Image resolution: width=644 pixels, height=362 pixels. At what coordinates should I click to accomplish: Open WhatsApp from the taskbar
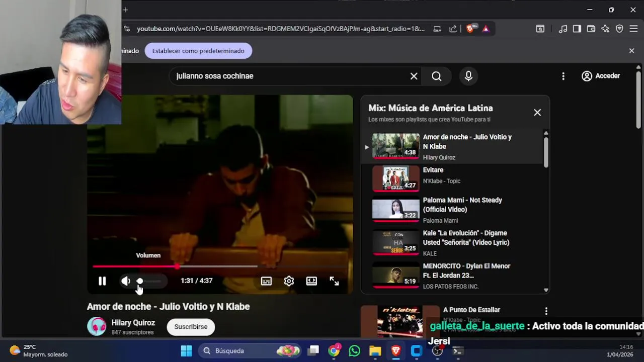tap(355, 351)
